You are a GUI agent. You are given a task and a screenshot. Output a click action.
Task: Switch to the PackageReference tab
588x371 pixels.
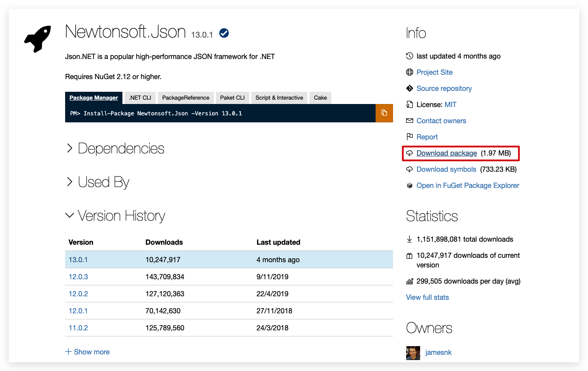click(186, 97)
